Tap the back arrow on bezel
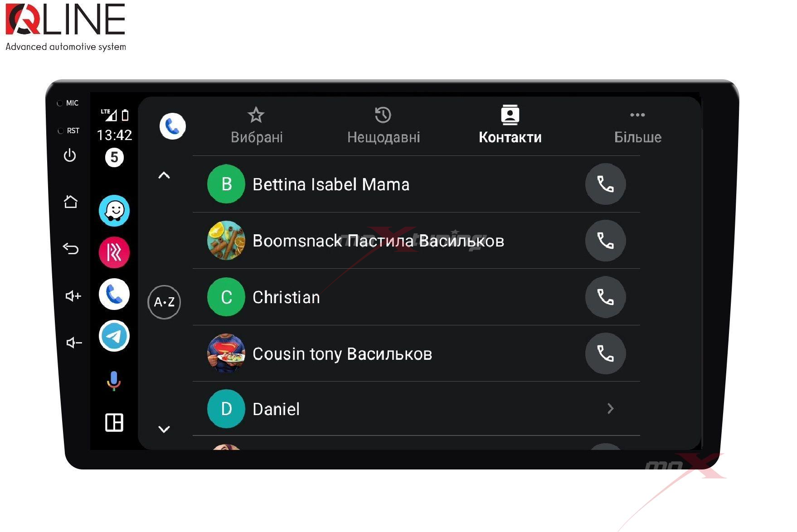 pyautogui.click(x=71, y=248)
